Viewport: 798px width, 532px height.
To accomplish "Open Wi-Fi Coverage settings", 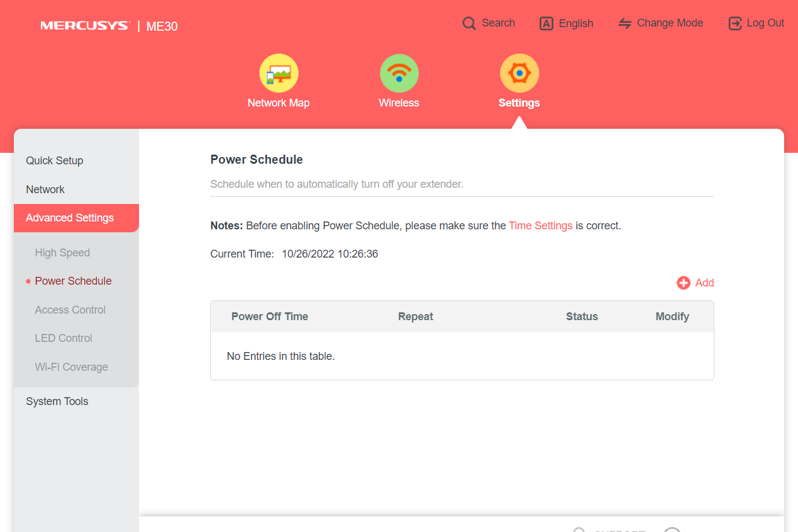I will (72, 367).
